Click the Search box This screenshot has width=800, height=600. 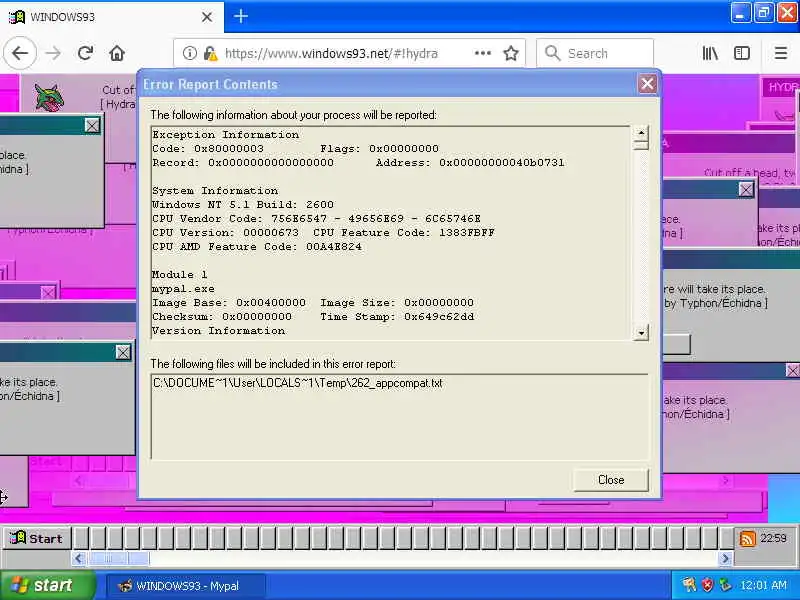pos(595,53)
